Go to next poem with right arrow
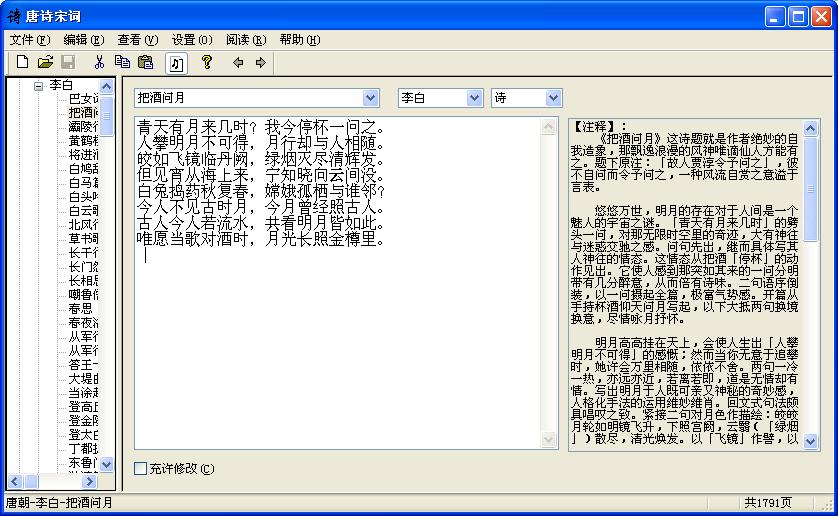Viewport: 838px width, 516px height. [x=261, y=63]
